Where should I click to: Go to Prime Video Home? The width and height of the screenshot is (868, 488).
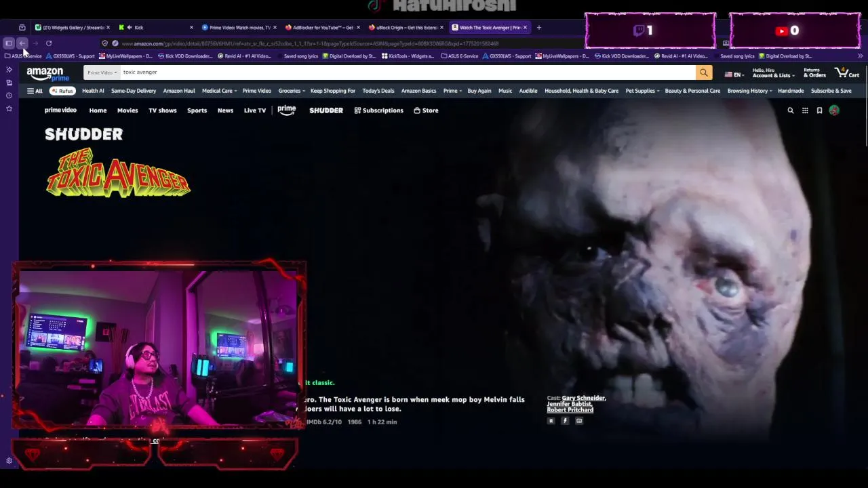98,110
